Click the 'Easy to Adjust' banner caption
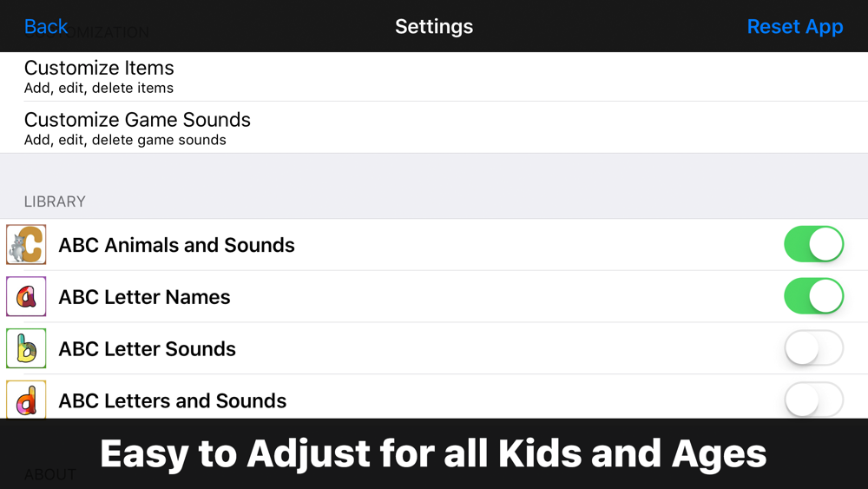Screen dimensions: 868x489 coord(433,453)
